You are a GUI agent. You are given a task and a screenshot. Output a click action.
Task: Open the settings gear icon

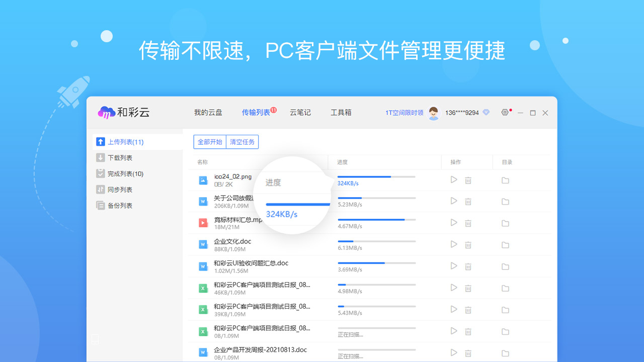pyautogui.click(x=505, y=112)
